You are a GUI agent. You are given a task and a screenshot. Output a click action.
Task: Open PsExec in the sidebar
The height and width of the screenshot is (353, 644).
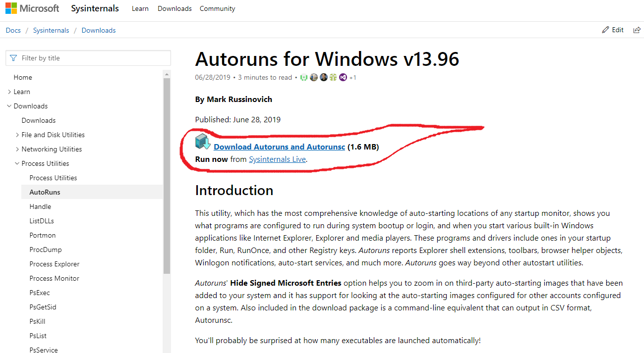click(40, 293)
